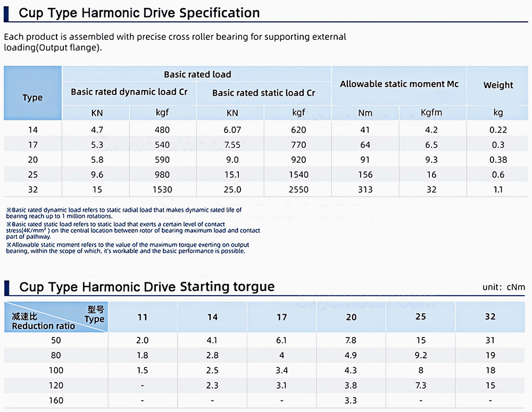Click the allowable static moment footnote text

128,248
